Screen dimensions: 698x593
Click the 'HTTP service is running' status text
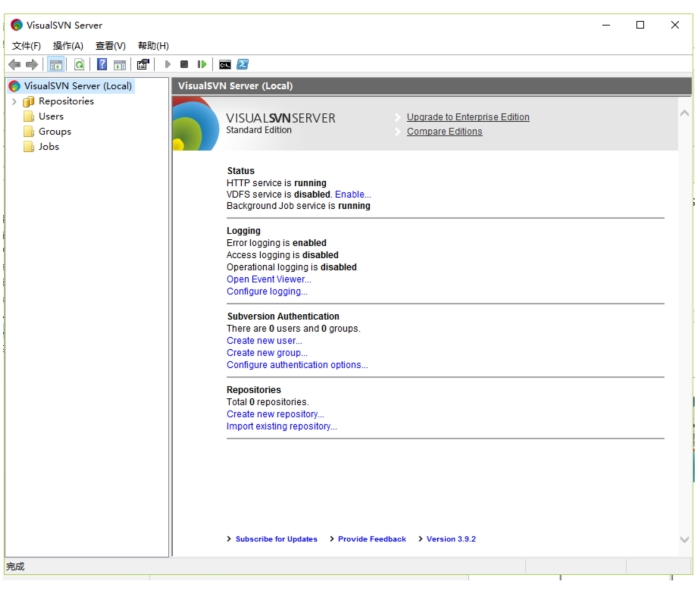276,183
